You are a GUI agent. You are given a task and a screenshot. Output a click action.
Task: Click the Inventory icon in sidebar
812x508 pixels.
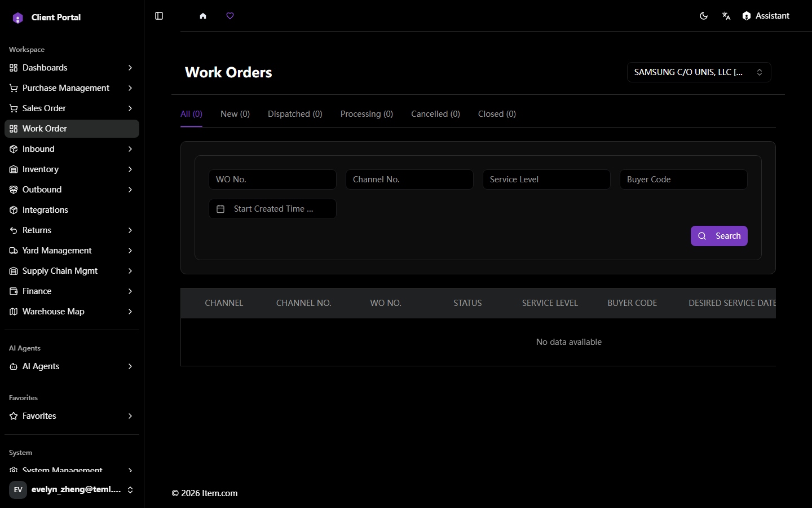click(x=14, y=169)
